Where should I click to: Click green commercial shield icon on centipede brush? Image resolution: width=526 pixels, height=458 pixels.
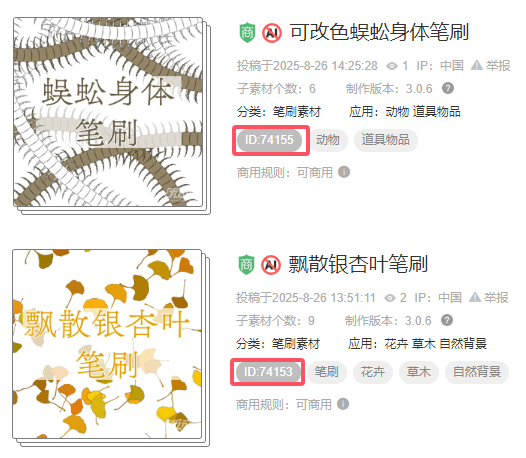point(247,33)
